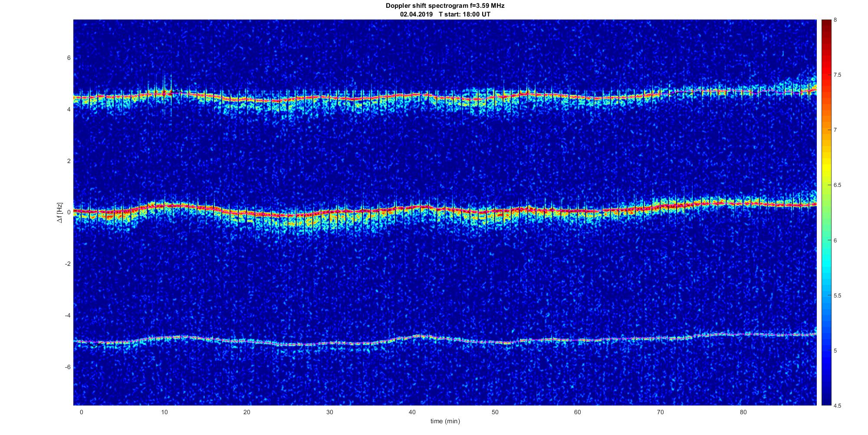This screenshot has width=868, height=435.
Task: Click the 'Δf [Hz]' y-axis label
Action: [60, 213]
